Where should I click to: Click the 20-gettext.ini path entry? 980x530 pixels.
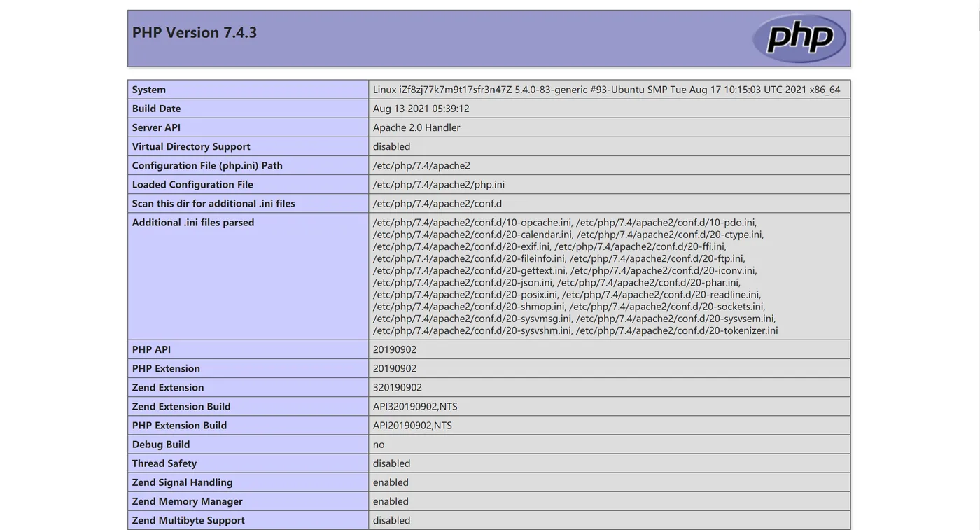(x=470, y=270)
